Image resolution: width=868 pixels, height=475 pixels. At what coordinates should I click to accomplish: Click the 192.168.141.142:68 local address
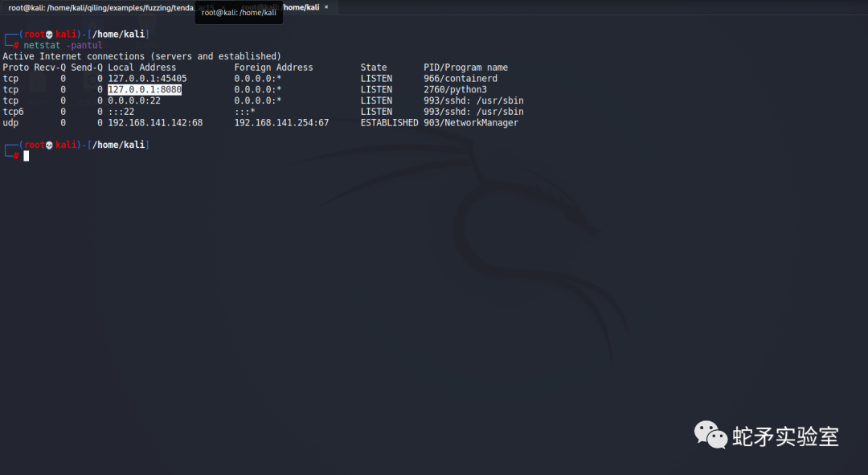point(155,123)
